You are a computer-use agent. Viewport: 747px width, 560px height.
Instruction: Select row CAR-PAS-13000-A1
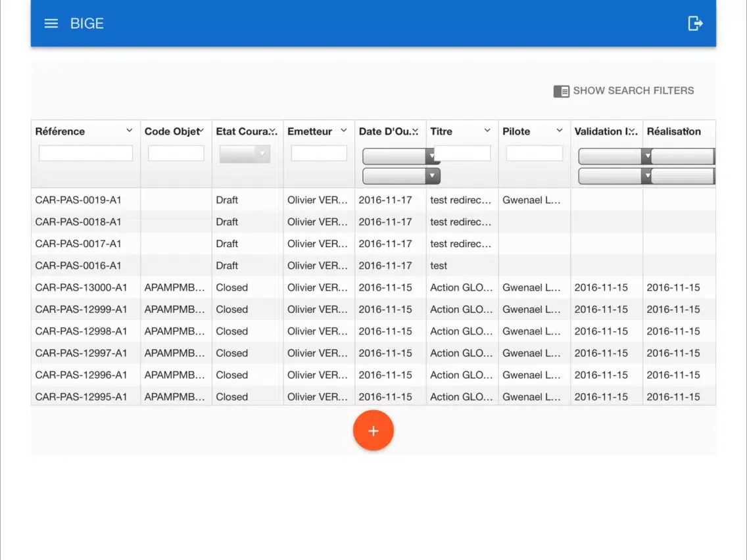81,287
